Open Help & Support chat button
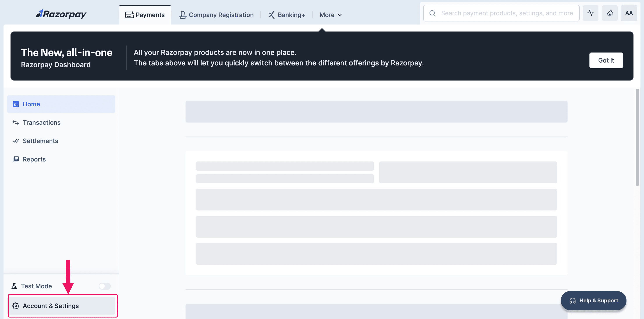This screenshot has width=644, height=319. point(593,301)
